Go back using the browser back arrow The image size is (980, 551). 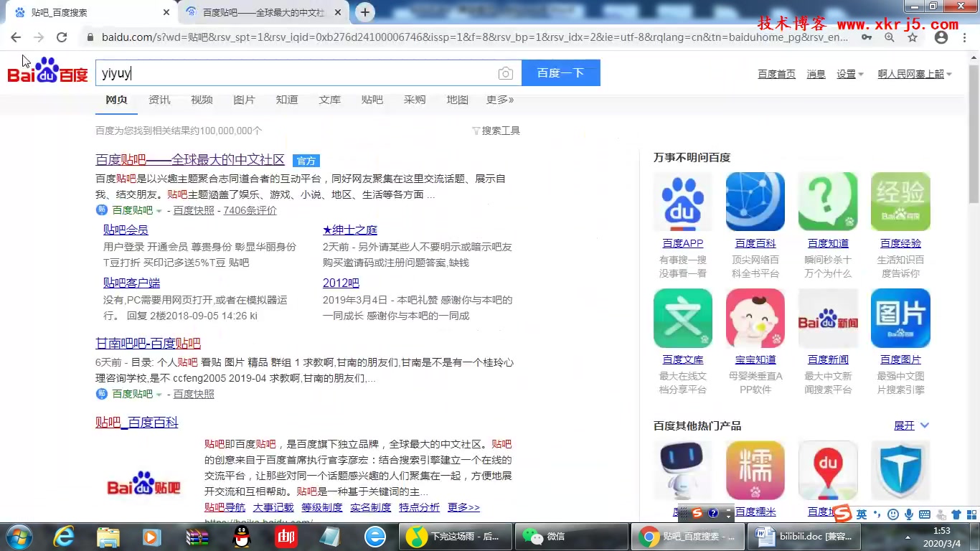16,37
